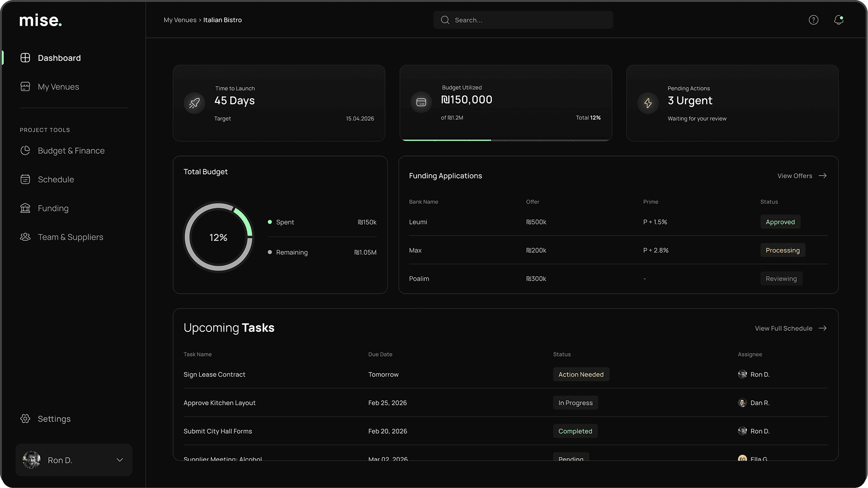
Task: Click the gray Remaining legend dot
Action: click(x=270, y=252)
